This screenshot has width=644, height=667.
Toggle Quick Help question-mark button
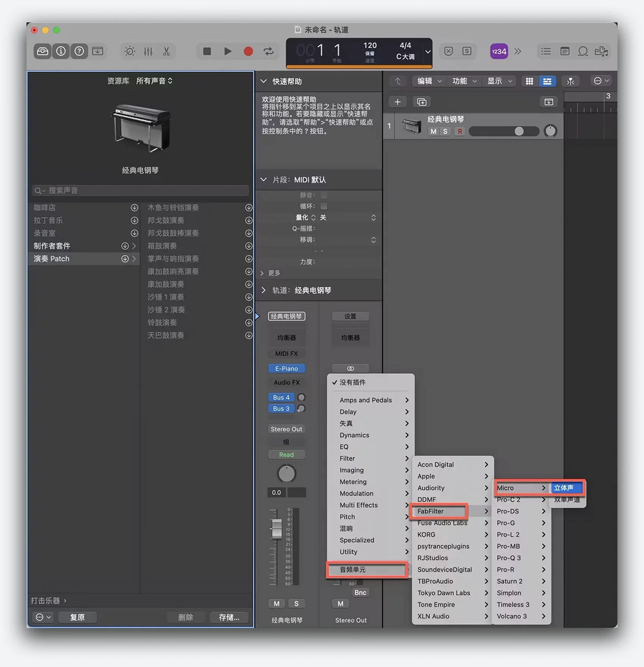click(79, 51)
